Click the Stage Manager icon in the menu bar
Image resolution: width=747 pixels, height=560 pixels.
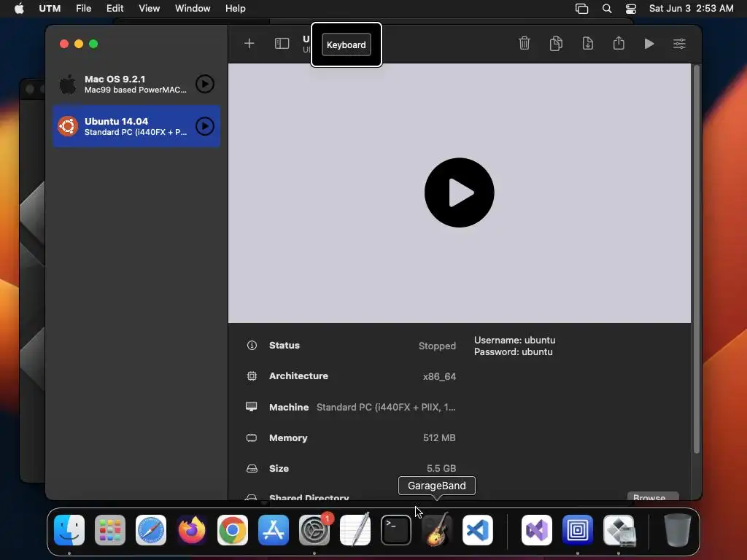[x=581, y=9]
